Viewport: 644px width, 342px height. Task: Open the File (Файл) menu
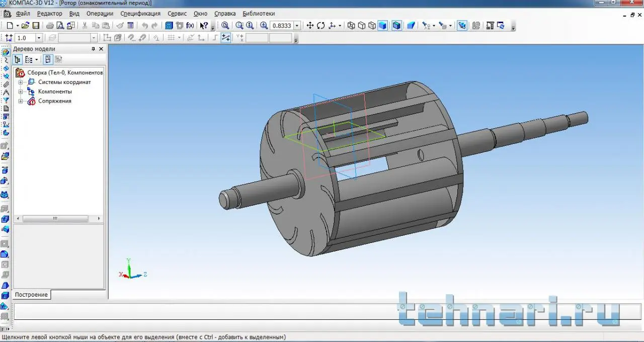tap(23, 14)
